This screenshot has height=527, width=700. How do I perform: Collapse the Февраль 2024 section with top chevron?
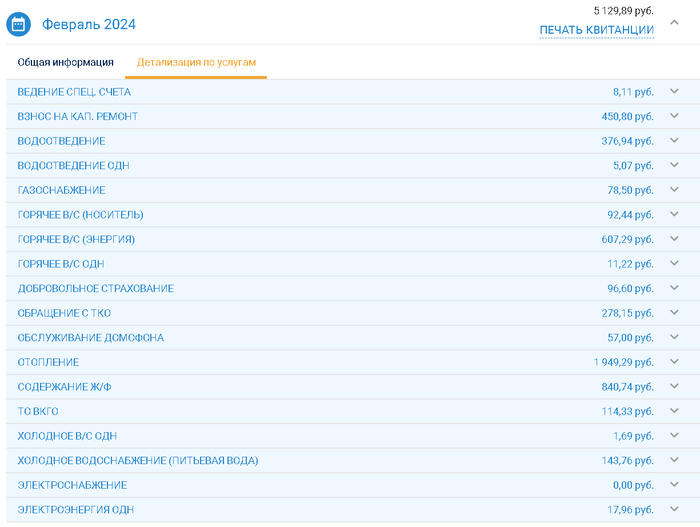(674, 24)
